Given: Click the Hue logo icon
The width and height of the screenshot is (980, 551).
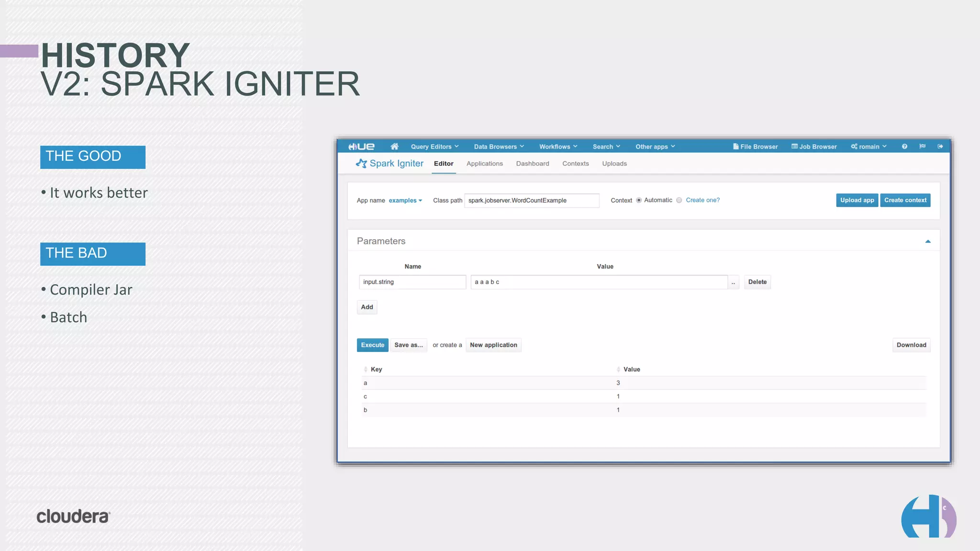Looking at the screenshot, I should point(361,146).
